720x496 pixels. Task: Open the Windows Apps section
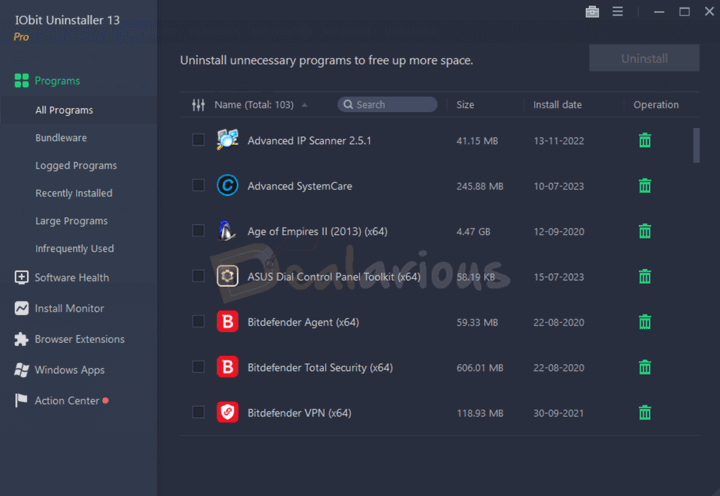[x=70, y=370]
